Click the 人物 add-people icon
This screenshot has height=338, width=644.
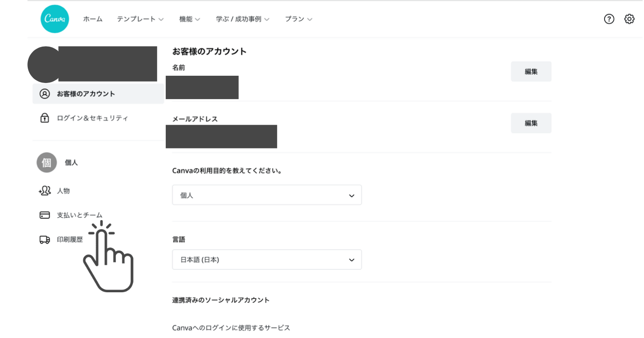(45, 191)
